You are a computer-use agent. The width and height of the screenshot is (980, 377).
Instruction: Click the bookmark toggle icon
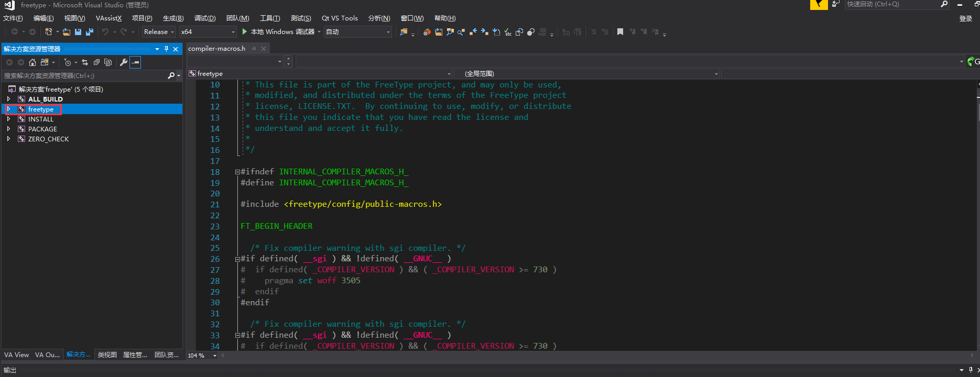pyautogui.click(x=620, y=32)
